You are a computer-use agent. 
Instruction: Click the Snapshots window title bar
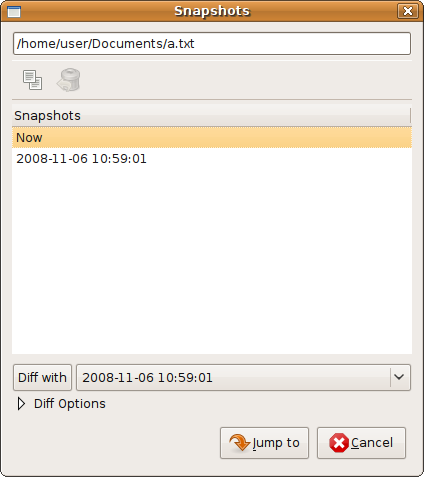click(x=212, y=11)
